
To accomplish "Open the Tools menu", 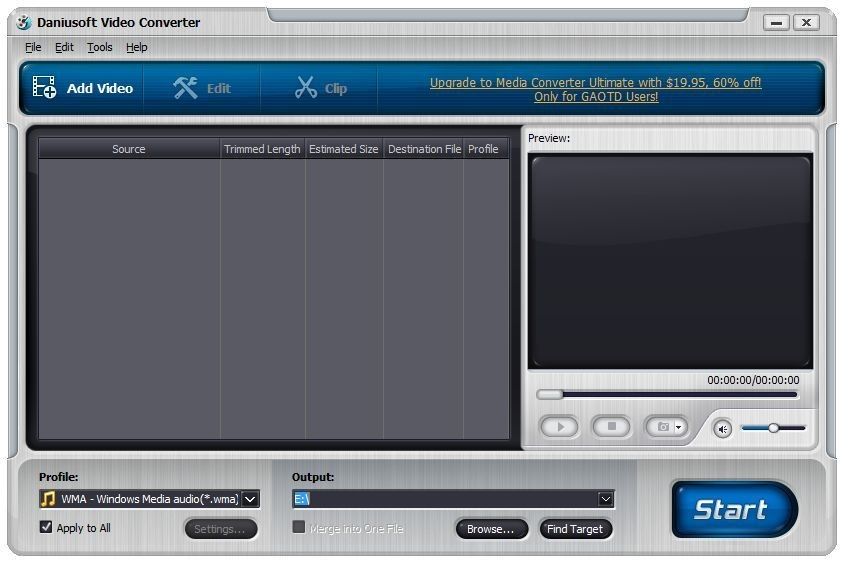I will pos(100,48).
